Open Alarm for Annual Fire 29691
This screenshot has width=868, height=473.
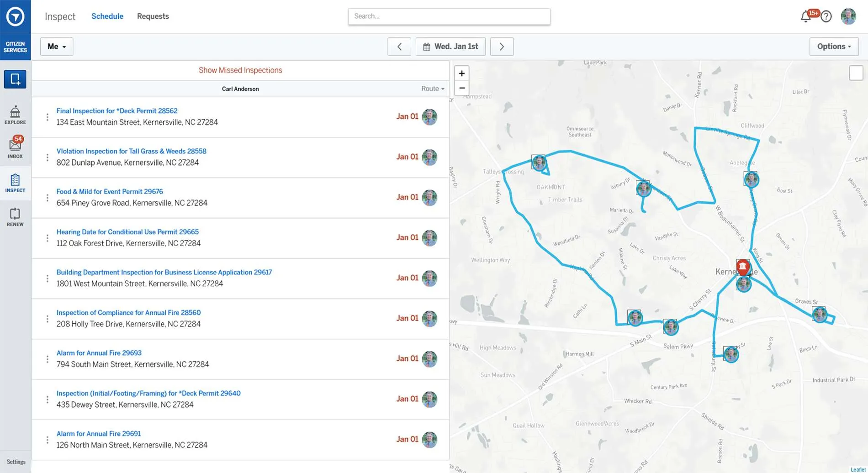coord(99,434)
